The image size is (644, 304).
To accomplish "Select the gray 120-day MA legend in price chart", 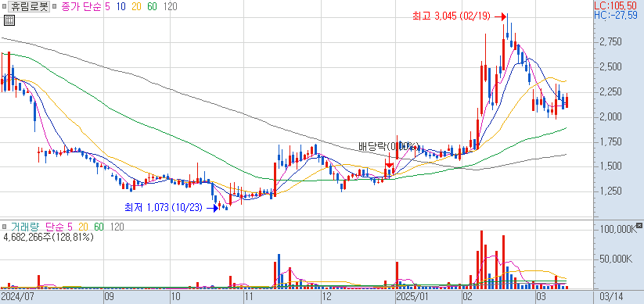I will (x=170, y=6).
